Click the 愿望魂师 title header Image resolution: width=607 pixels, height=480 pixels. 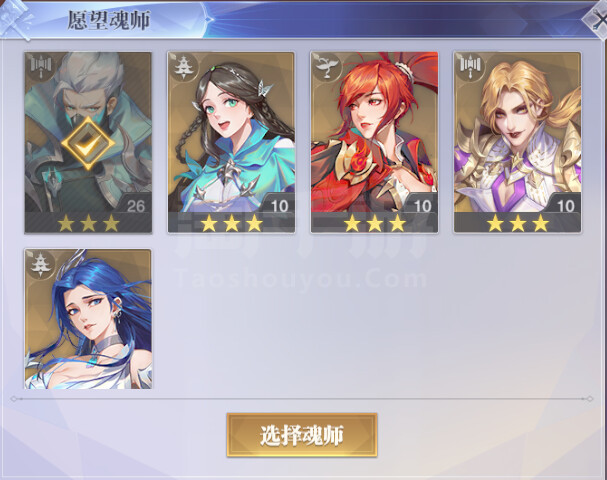[x=109, y=20]
